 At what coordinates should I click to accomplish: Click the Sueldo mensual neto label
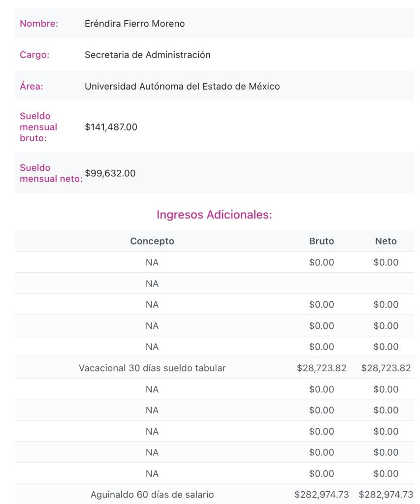click(51, 173)
